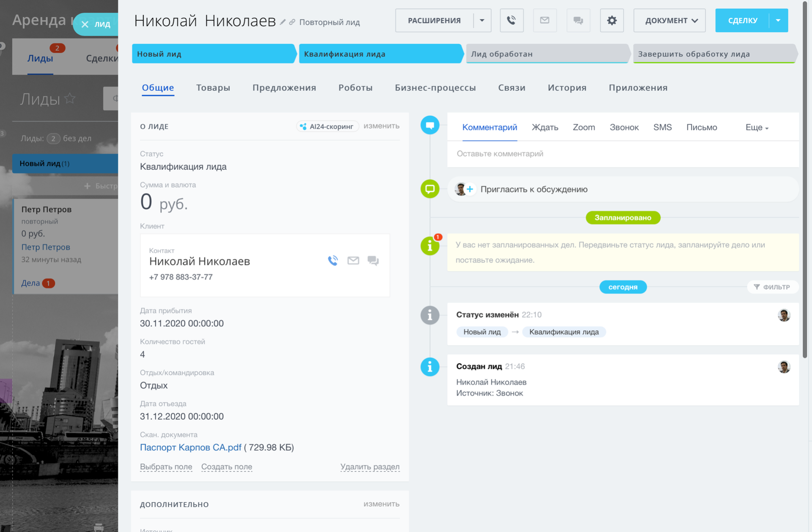Open chat bubble icon in contact card
812x532 pixels.
373,261
